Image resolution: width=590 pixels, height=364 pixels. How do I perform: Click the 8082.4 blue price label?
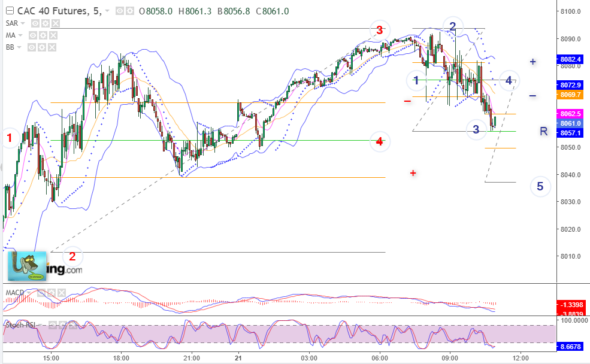pyautogui.click(x=570, y=59)
